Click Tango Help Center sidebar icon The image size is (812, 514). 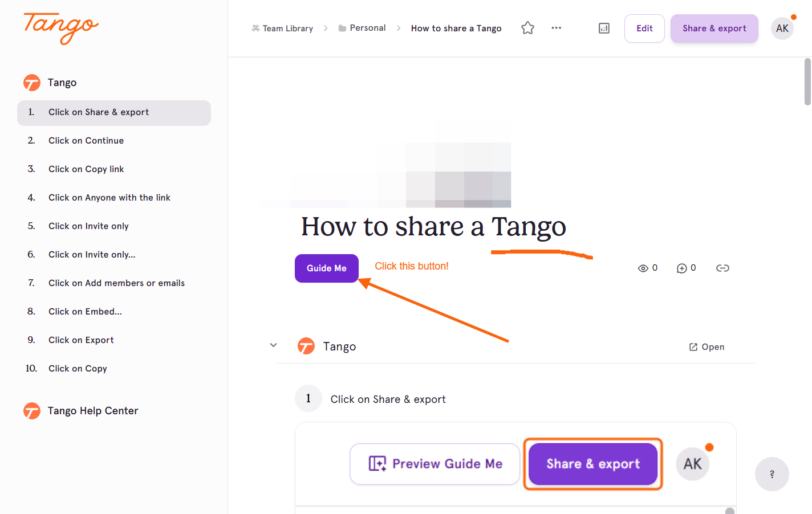coord(32,411)
